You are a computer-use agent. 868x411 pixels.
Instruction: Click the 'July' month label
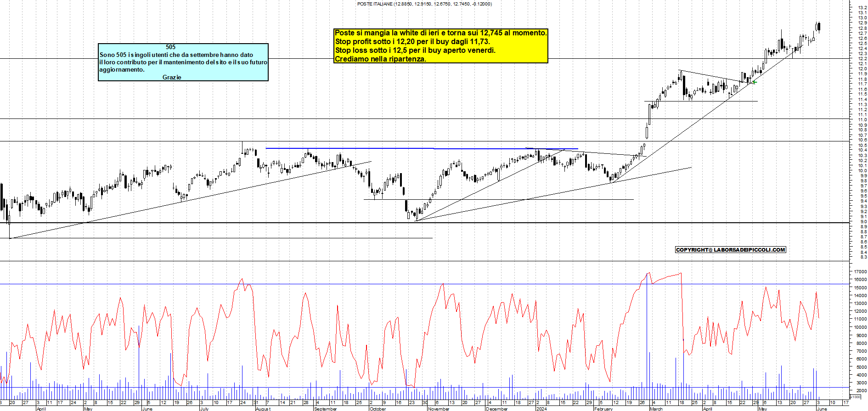point(204,409)
